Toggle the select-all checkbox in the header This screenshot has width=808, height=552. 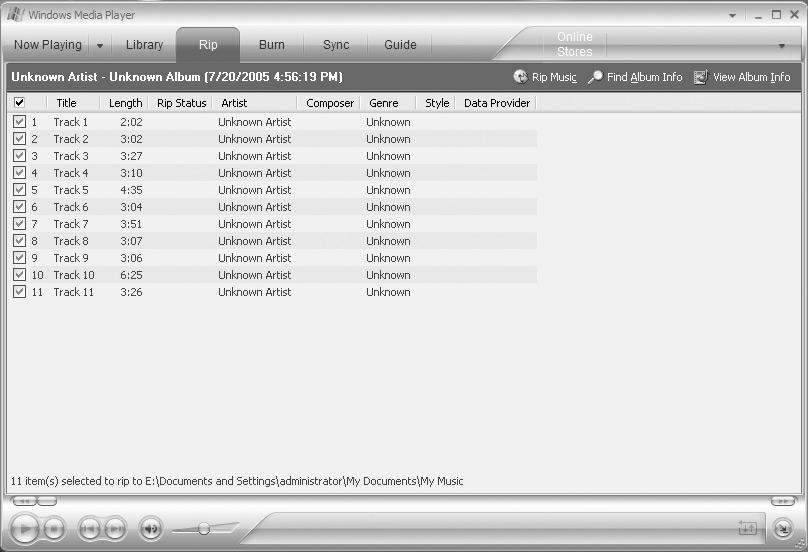pos(19,103)
